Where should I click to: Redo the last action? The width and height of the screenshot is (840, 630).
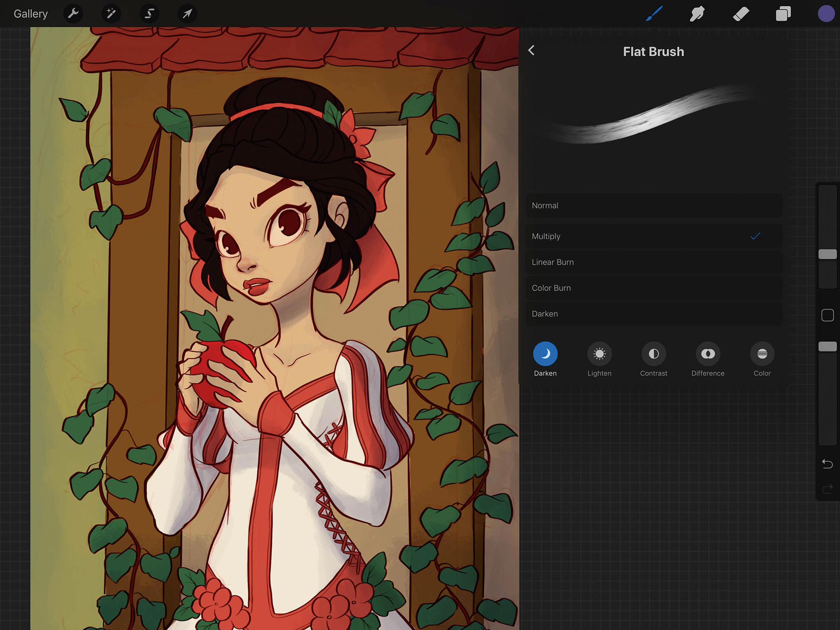[x=827, y=489]
